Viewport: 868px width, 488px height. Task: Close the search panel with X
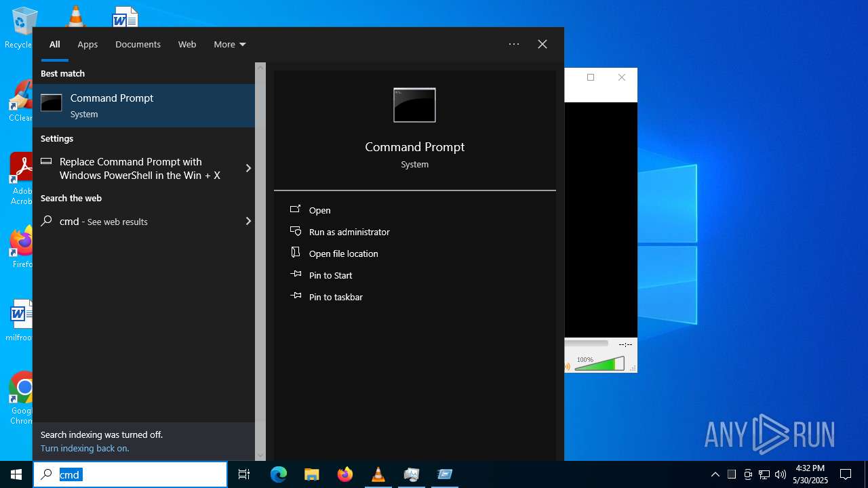542,44
